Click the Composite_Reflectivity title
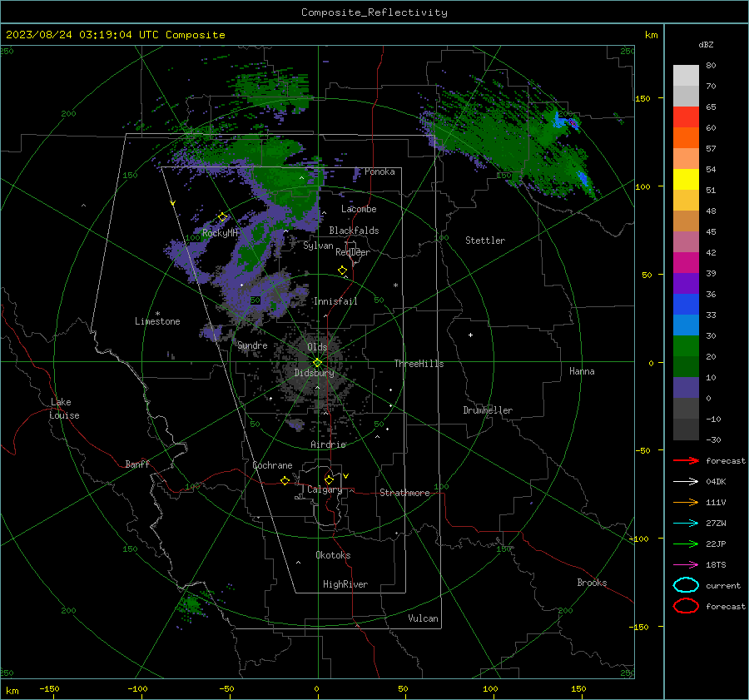Viewport: 749px width, 700px height. [x=374, y=12]
